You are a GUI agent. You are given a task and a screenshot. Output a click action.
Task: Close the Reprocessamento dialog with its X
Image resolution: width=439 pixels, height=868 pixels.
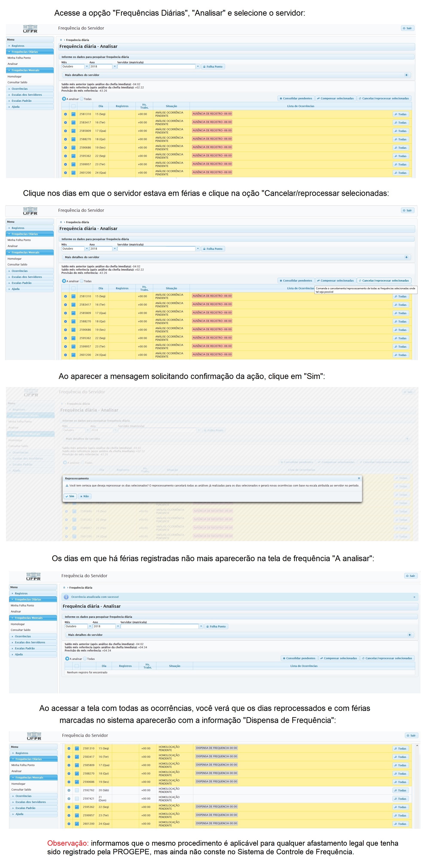[x=359, y=478]
